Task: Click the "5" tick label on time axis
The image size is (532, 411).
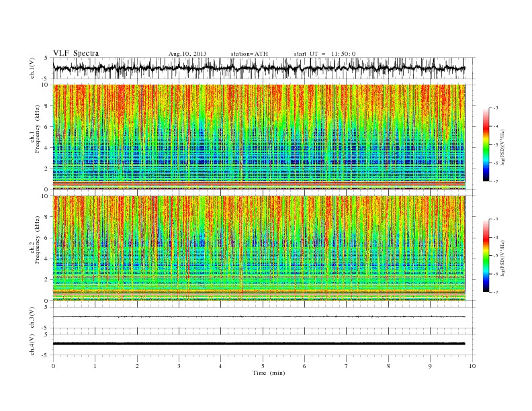Action: point(263,366)
